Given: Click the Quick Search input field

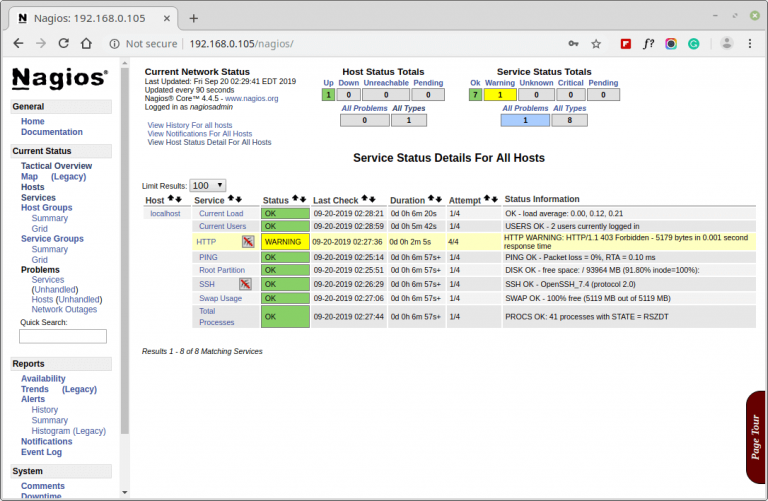Looking at the screenshot, I should 63,337.
